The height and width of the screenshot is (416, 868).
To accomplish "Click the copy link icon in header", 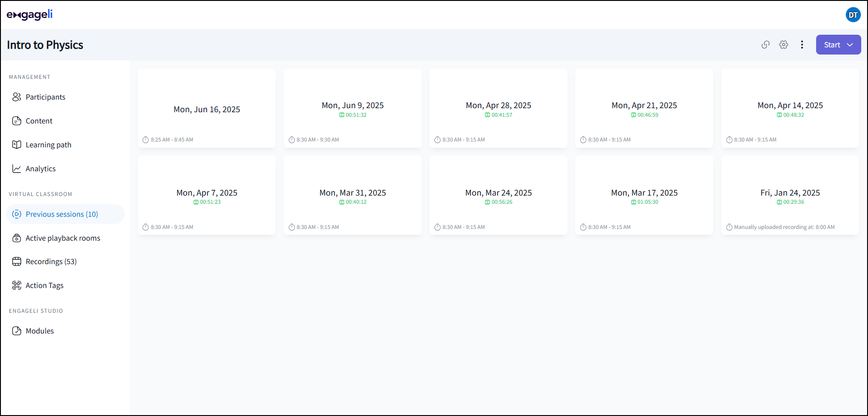I will tap(766, 45).
